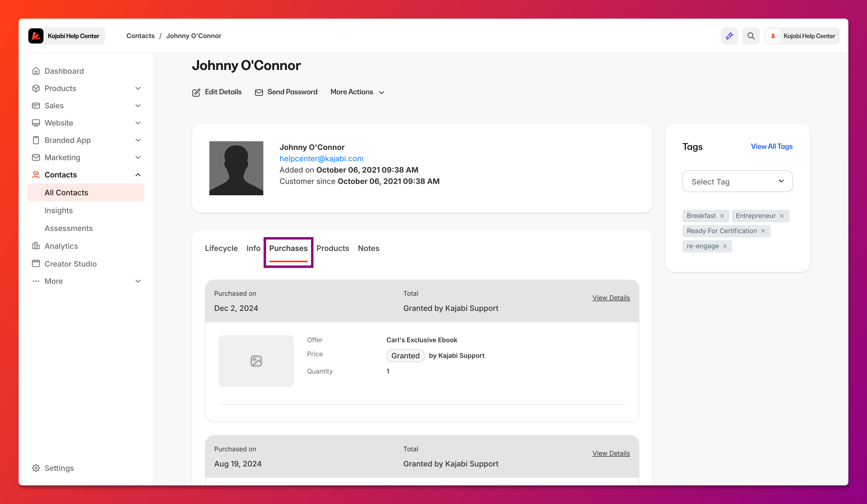Image resolution: width=867 pixels, height=504 pixels.
Task: Click the Granted price badge
Action: click(x=405, y=355)
